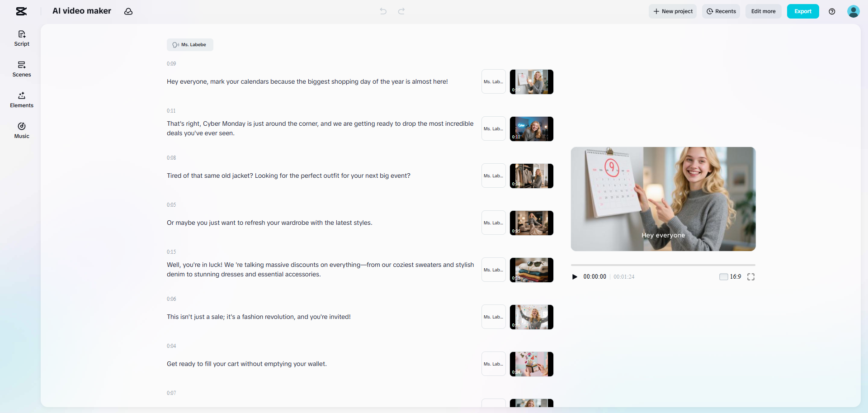Click the 00:01:24 total duration text
Viewport: 868px width, 413px height.
pos(624,277)
